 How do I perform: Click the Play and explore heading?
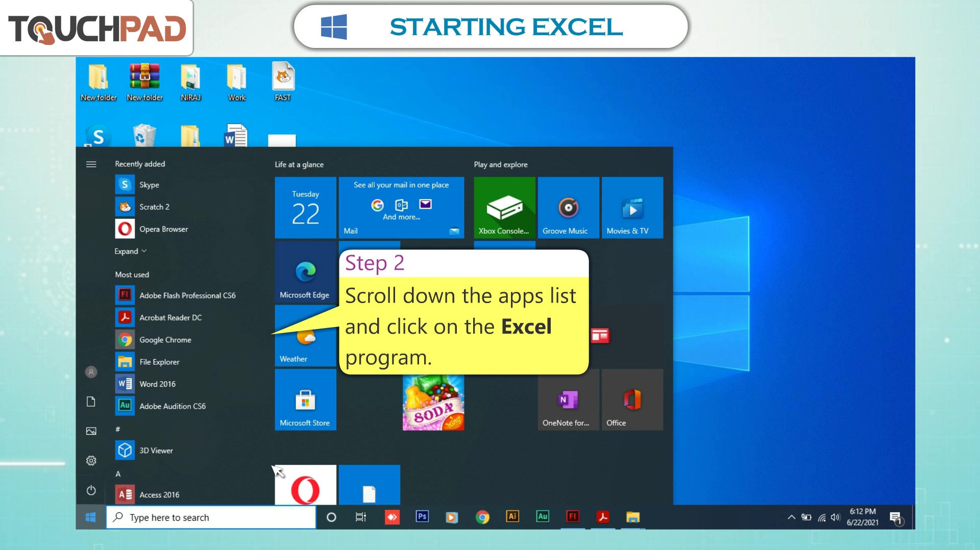click(x=500, y=164)
